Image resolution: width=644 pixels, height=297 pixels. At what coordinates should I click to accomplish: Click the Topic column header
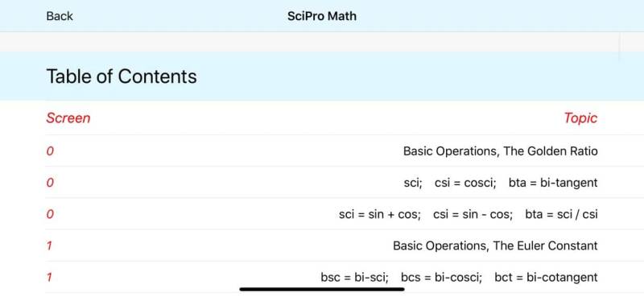pos(580,118)
